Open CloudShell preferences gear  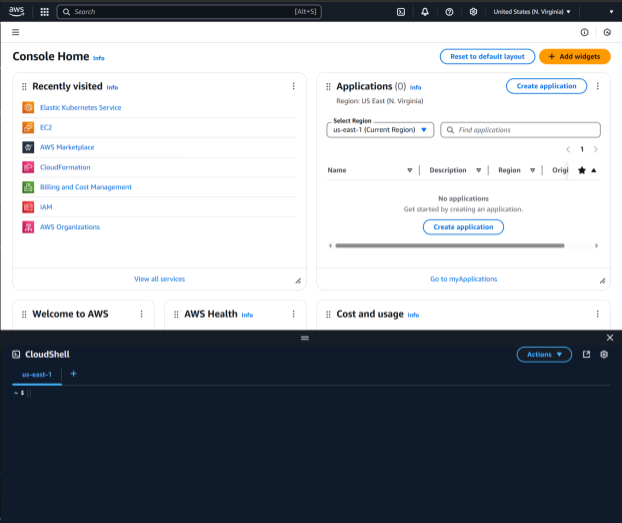point(604,354)
